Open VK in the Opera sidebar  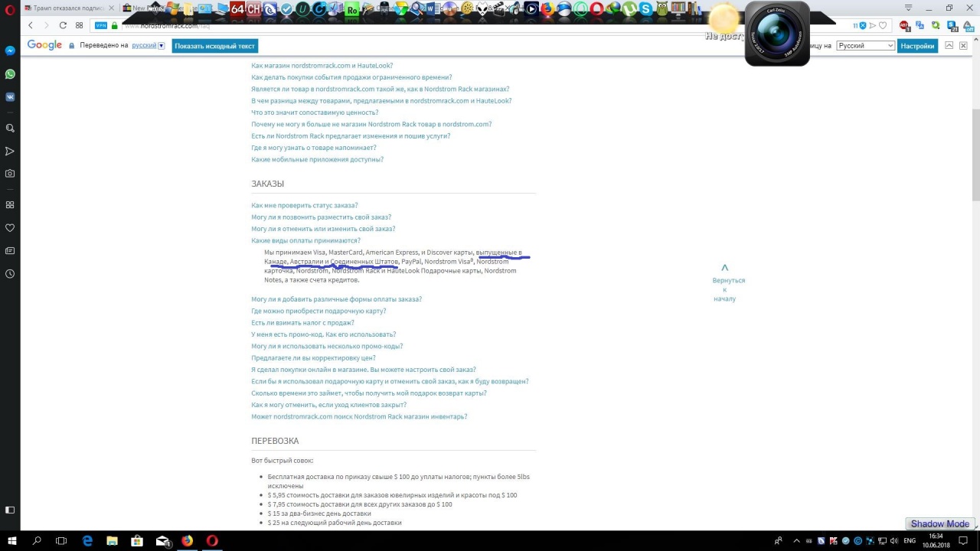point(10,97)
